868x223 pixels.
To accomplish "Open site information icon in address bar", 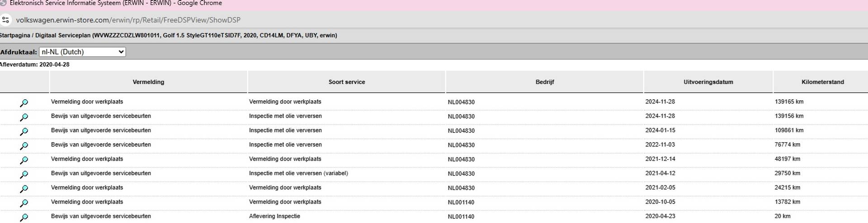I will [x=5, y=20].
